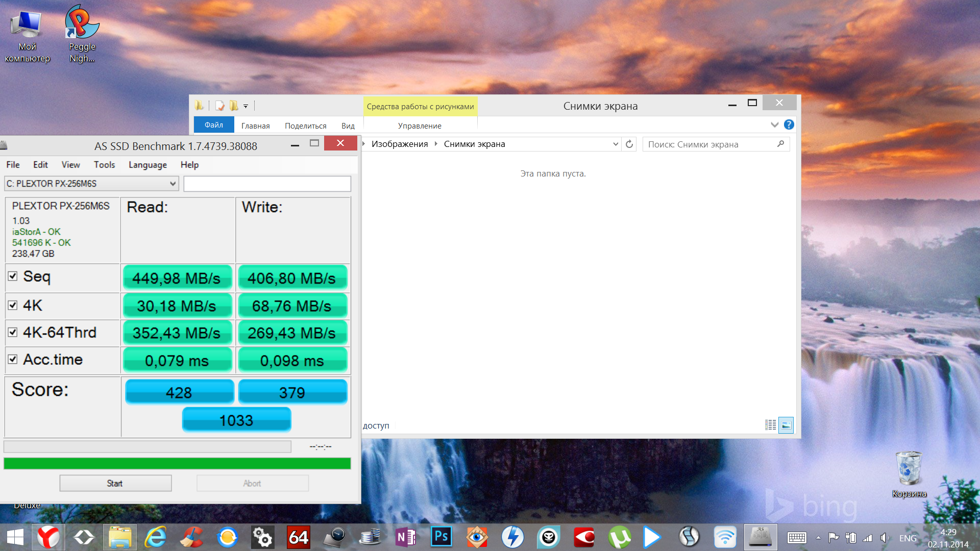Click the Explorer search field
Image resolution: width=980 pixels, height=551 pixels.
tap(709, 144)
